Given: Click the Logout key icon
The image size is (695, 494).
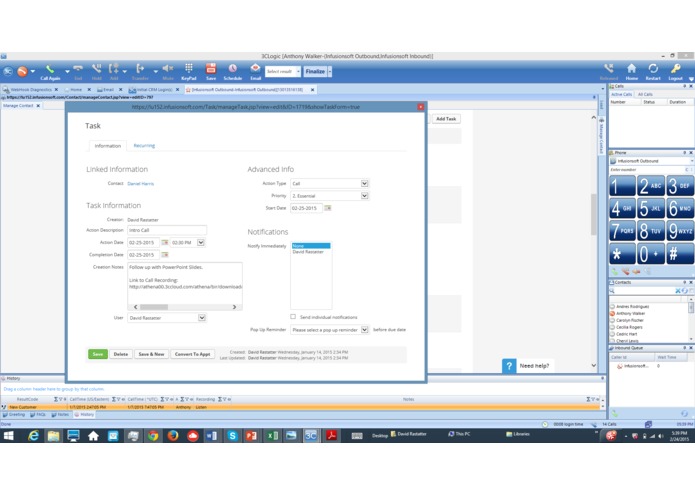Looking at the screenshot, I should point(675,69).
